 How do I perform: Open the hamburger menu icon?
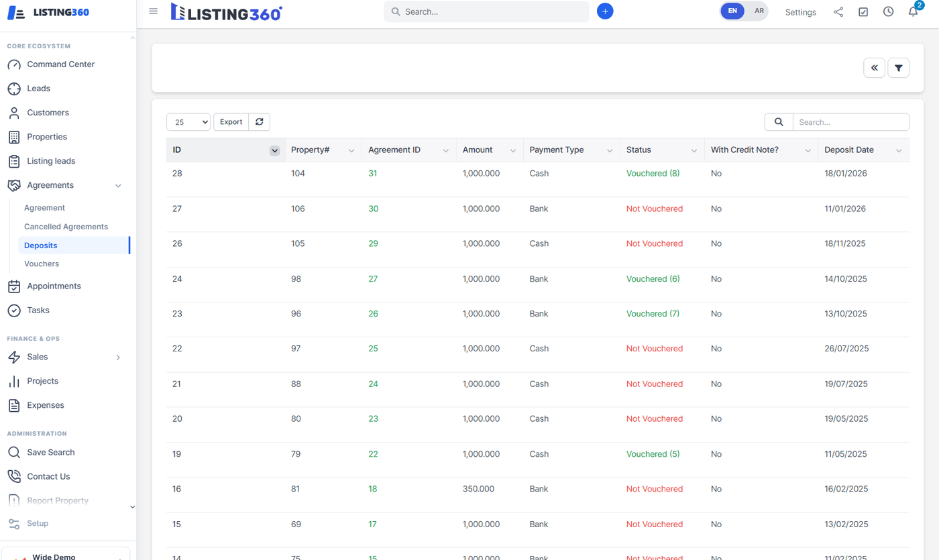point(154,11)
